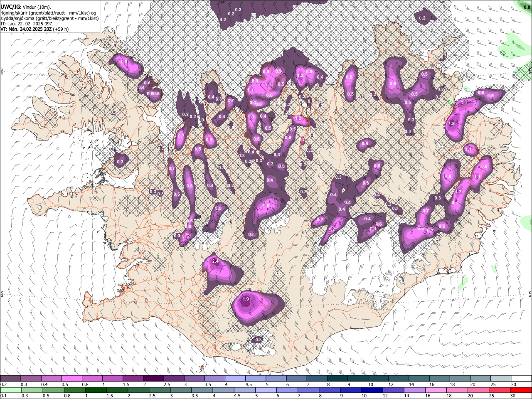Viewport: 532px width, 399px height.
Task: Select the darkest purple 2 snow legend swatch
Action: click(x=153, y=379)
